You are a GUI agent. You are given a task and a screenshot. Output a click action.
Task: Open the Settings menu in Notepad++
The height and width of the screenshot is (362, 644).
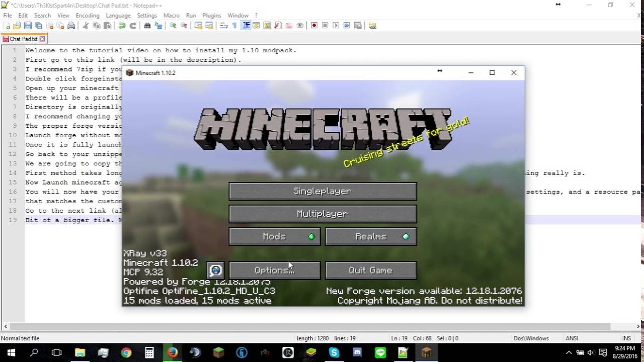click(147, 16)
